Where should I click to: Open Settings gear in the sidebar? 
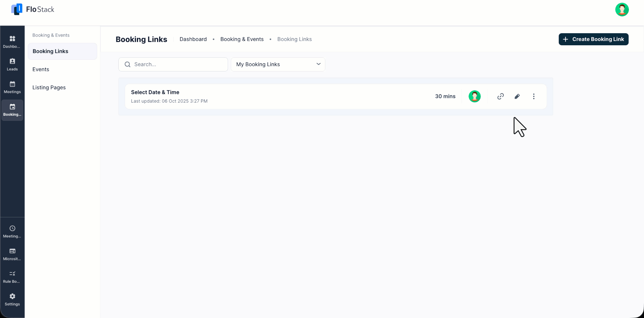tap(12, 300)
